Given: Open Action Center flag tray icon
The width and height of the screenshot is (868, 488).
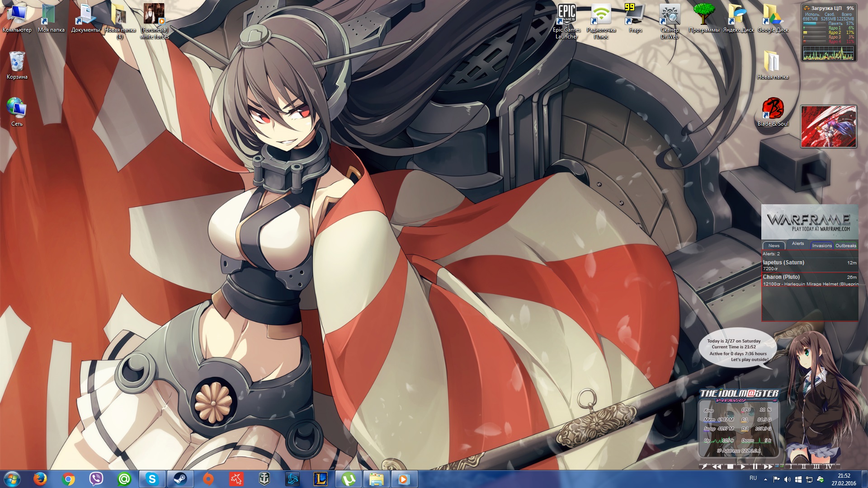Looking at the screenshot, I should (x=776, y=479).
